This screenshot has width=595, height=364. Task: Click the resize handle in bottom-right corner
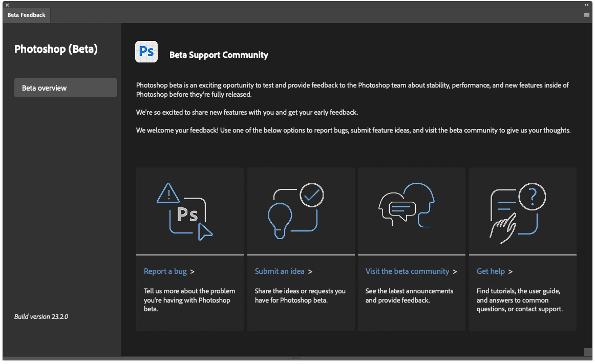588,352
